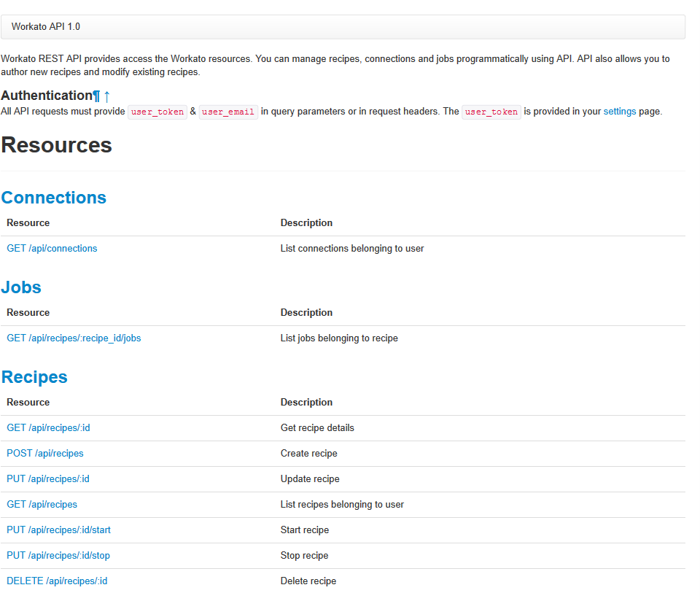Image resolution: width=700 pixels, height=601 pixels.
Task: Open GET /api/recipes/:id resource
Action: click(48, 427)
